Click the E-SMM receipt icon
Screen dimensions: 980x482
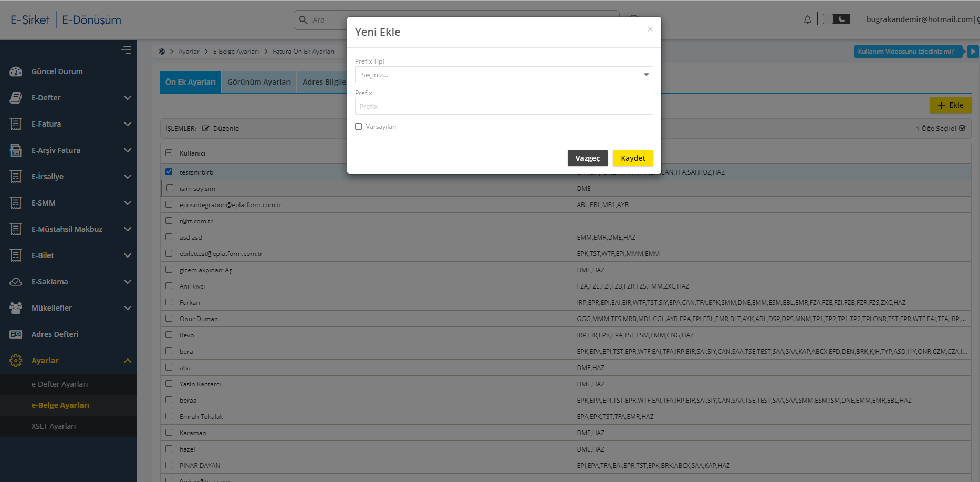(x=16, y=203)
